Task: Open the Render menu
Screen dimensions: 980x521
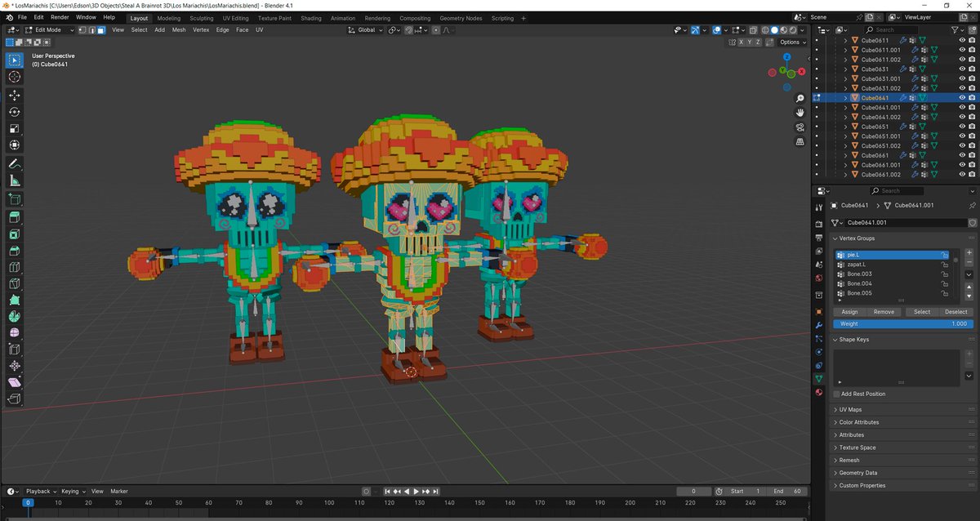Action: [60, 17]
